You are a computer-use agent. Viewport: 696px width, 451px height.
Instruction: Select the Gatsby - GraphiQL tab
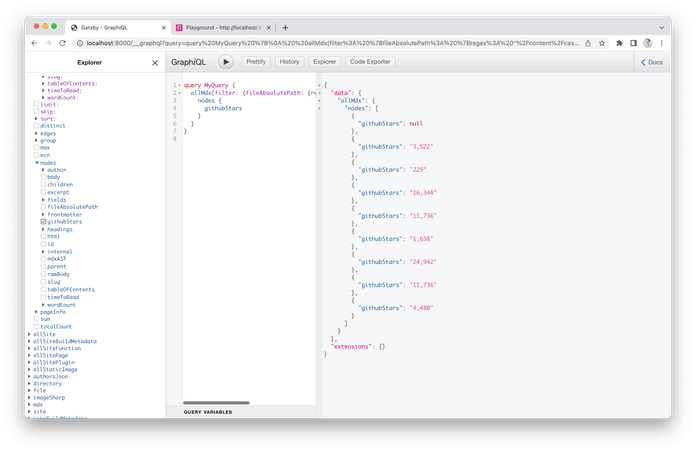105,27
